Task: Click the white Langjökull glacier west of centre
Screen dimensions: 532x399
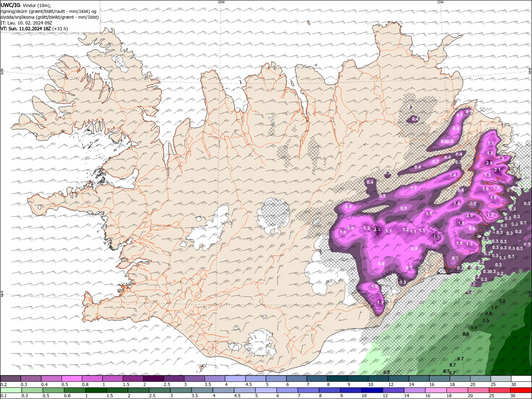Action: [209, 228]
